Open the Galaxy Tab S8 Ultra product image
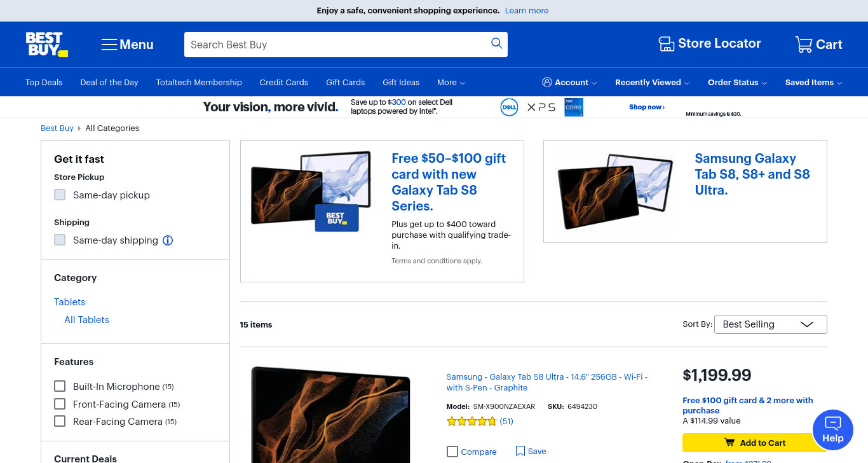Screen dimensions: 868x463 pyautogui.click(x=330, y=414)
